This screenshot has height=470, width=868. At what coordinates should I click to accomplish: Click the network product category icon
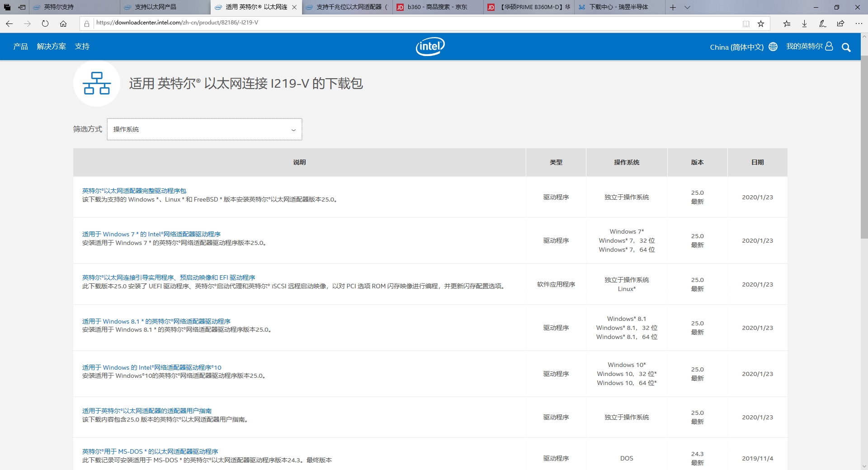[x=97, y=83]
